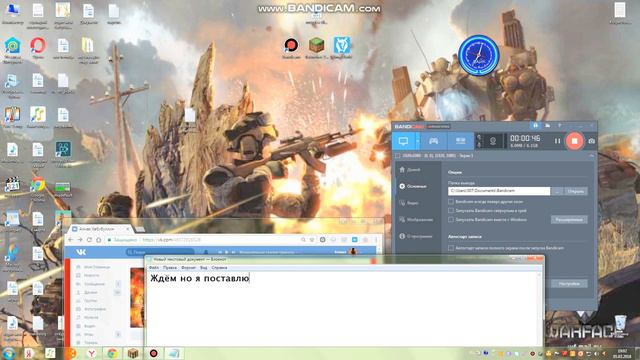The image size is (640, 360).
Task: Go back in the Chrome window
Action: [70, 240]
